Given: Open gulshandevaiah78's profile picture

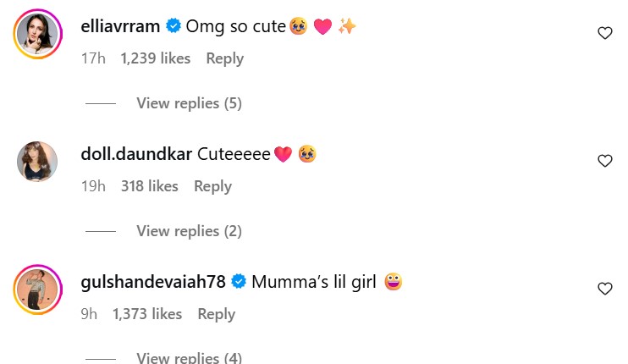Looking at the screenshot, I should [37, 290].
